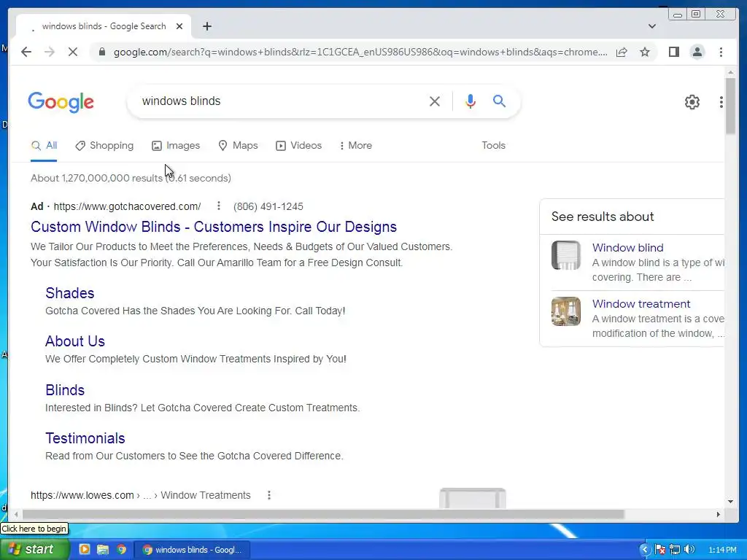The width and height of the screenshot is (747, 560).
Task: Expand the More search categories menu
Action: coord(355,146)
